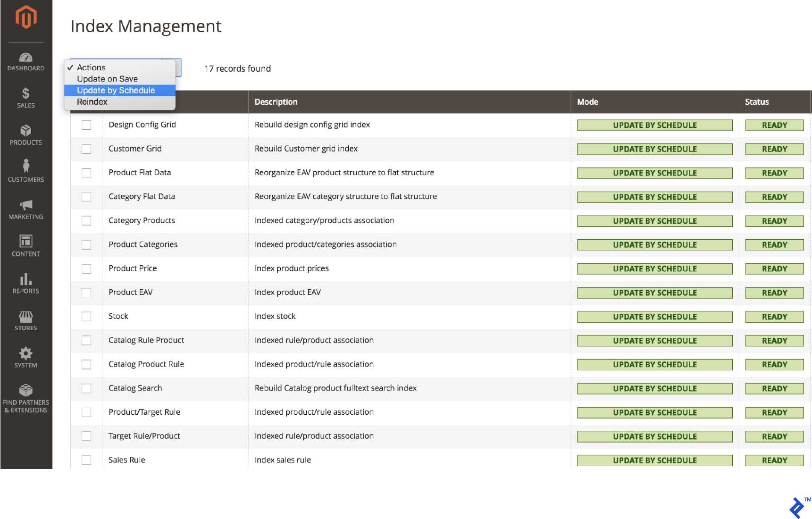Select Reindex from Actions dropdown

coord(92,102)
